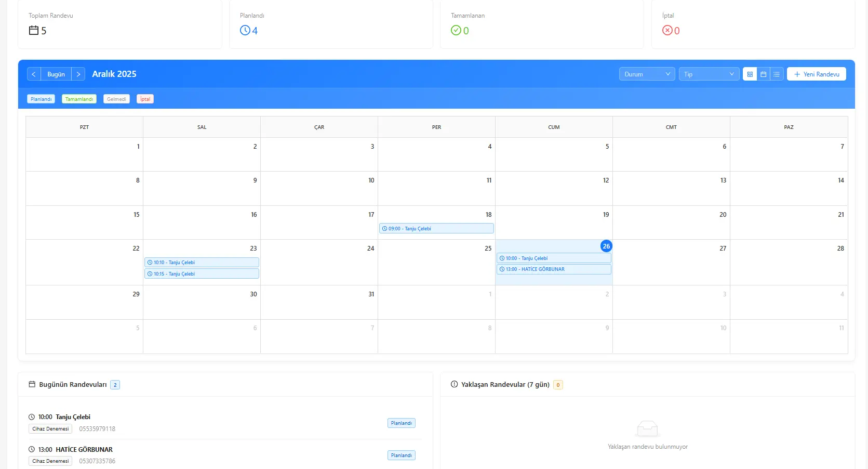The width and height of the screenshot is (868, 469).
Task: Click the Tip dropdown chevron arrow
Action: tap(732, 74)
